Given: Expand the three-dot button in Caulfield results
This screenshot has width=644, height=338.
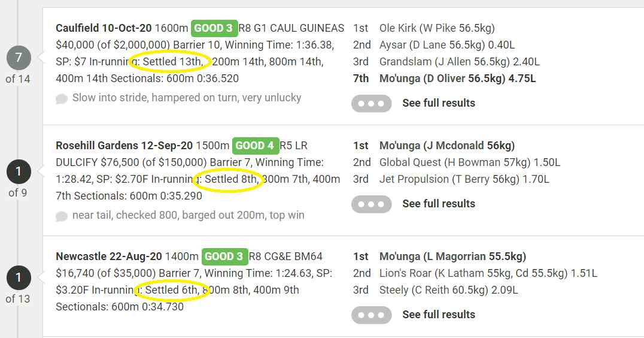Looking at the screenshot, I should 371,103.
